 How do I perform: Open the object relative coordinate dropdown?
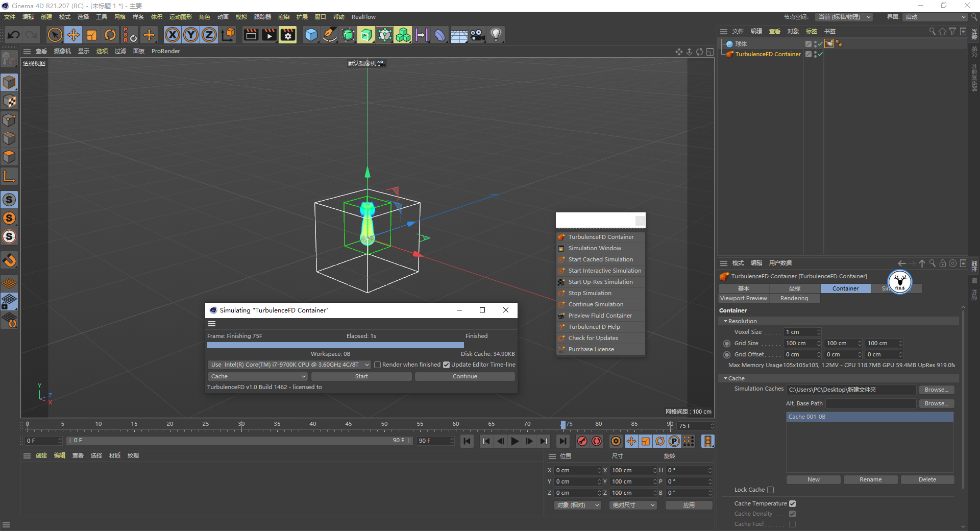tap(577, 505)
